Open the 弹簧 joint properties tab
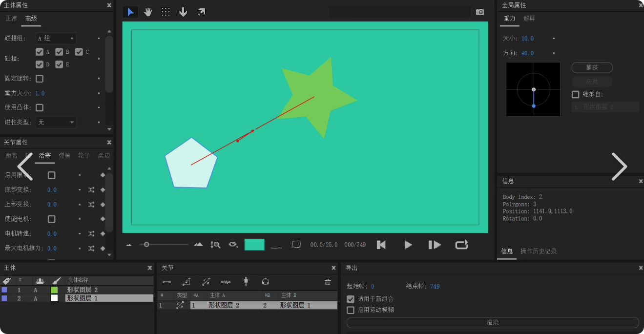 coord(64,155)
